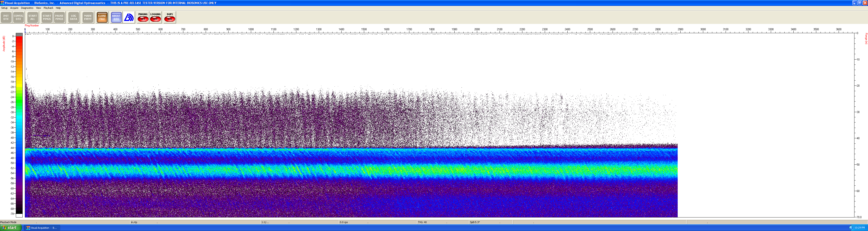Click the DTX application icon in title bar
Screen dimensions: 868x231
click(x=2, y=3)
